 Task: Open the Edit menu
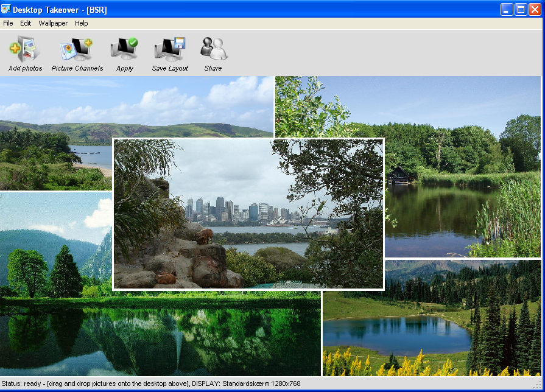click(26, 23)
